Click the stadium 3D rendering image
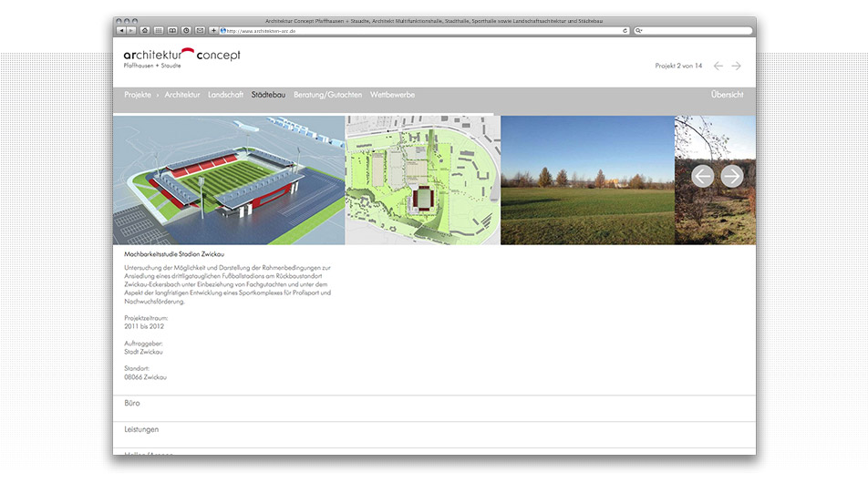This screenshot has height=483, width=868. coord(229,180)
